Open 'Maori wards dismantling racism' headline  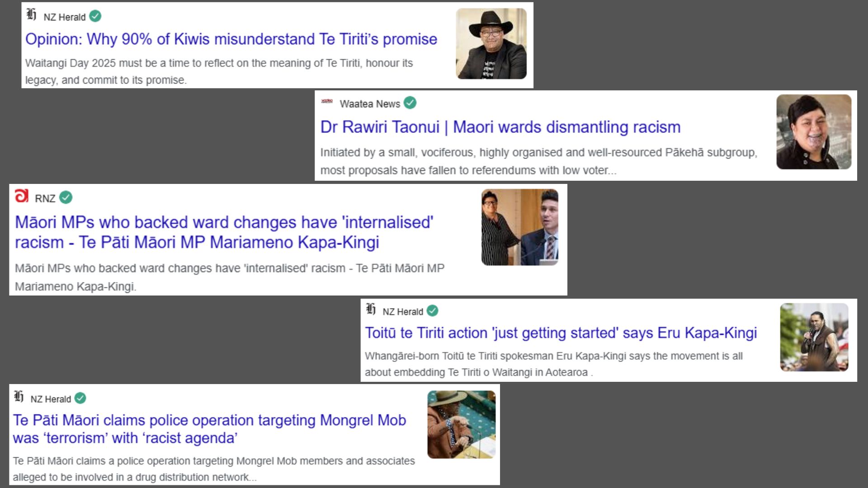click(x=500, y=127)
